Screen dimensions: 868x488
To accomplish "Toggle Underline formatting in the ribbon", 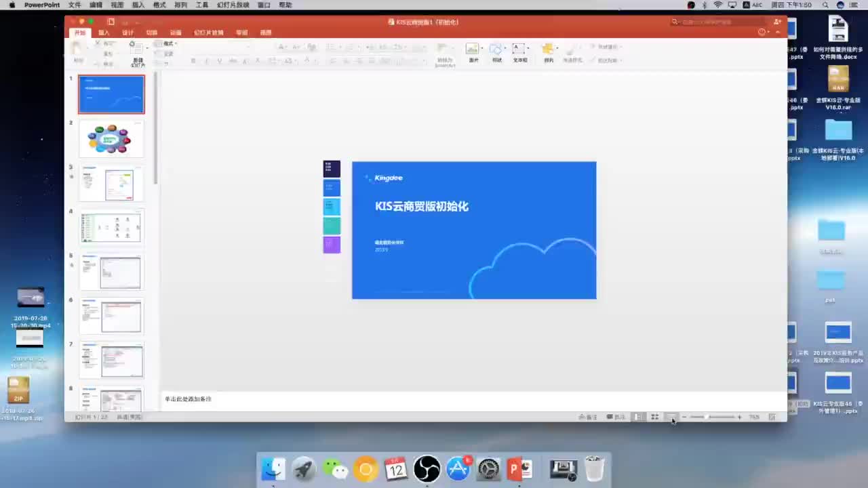I will click(219, 61).
